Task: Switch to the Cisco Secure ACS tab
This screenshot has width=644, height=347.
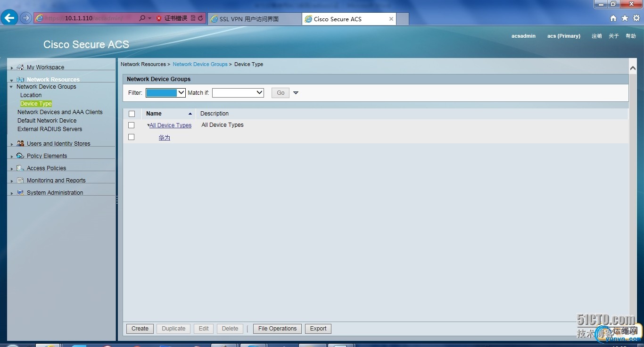Action: click(x=349, y=19)
